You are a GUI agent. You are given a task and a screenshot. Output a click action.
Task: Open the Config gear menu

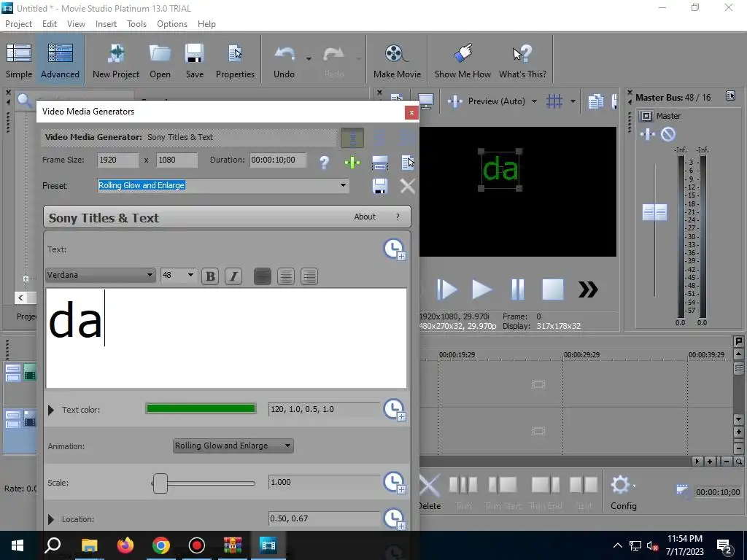click(x=623, y=492)
